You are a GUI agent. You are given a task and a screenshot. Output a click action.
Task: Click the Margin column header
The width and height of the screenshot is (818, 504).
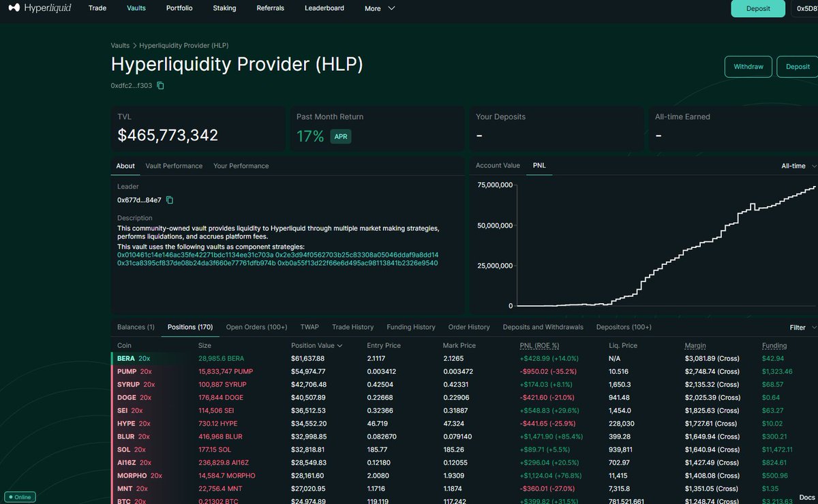695,346
